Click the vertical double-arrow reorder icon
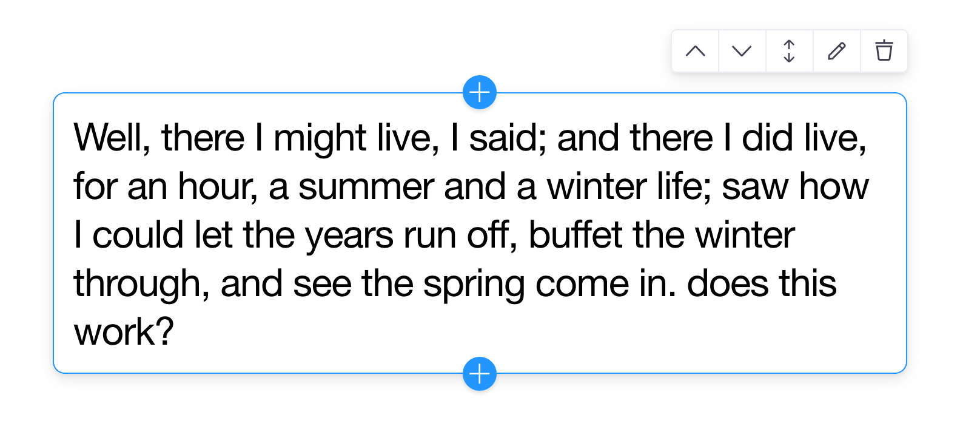This screenshot has height=443, width=980. [789, 51]
